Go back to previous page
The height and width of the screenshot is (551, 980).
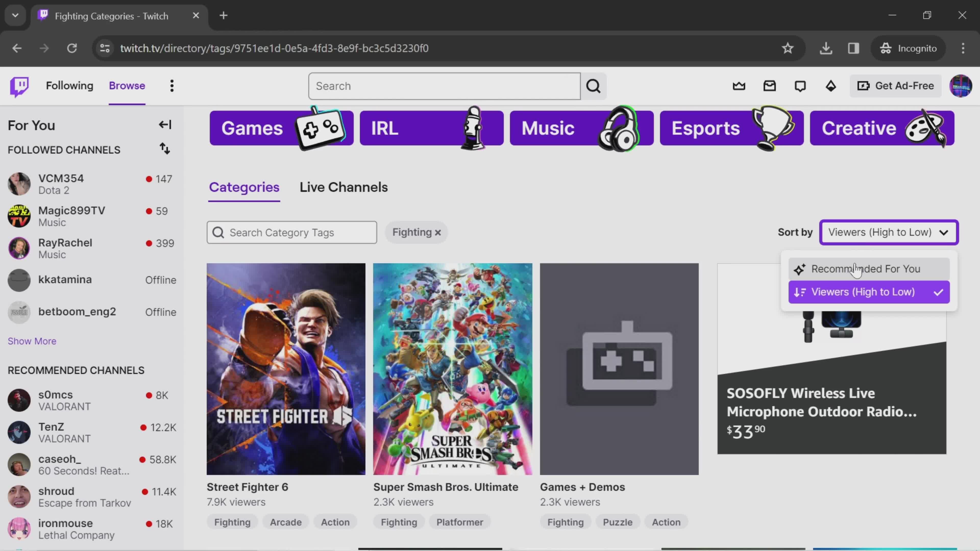tap(17, 48)
